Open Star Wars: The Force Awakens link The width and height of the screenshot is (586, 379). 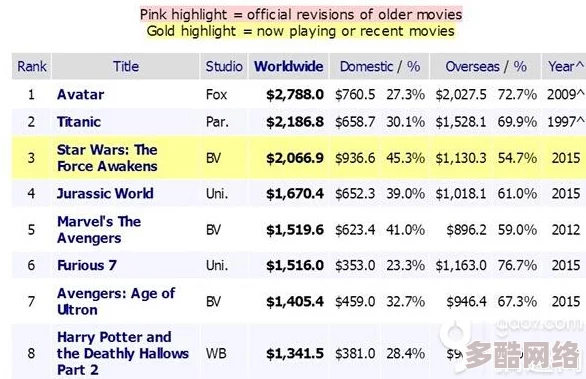(x=107, y=158)
